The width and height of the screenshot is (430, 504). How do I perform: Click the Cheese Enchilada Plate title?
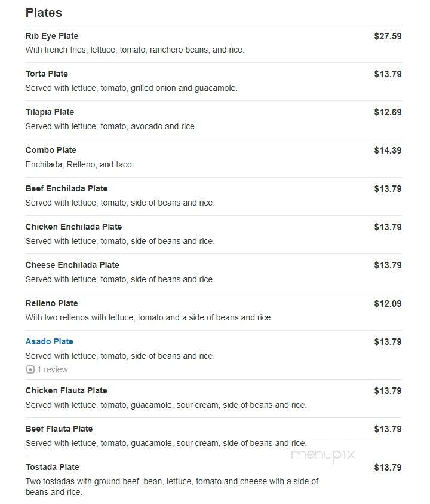pyautogui.click(x=72, y=265)
